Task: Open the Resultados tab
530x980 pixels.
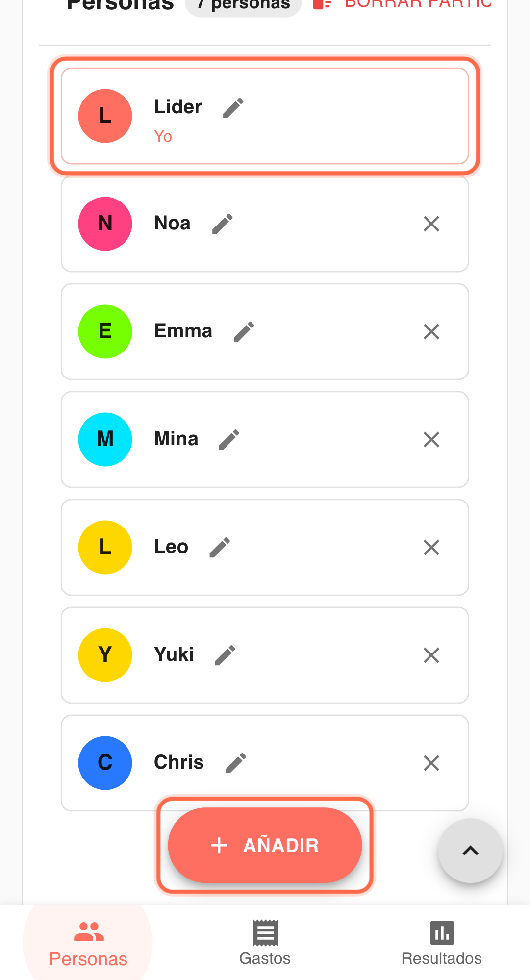Action: (441, 943)
